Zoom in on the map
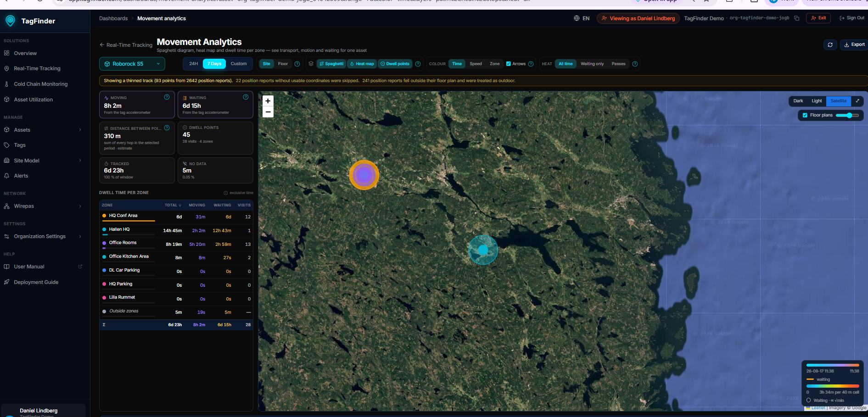Viewport: 868px width, 417px height. click(x=268, y=101)
